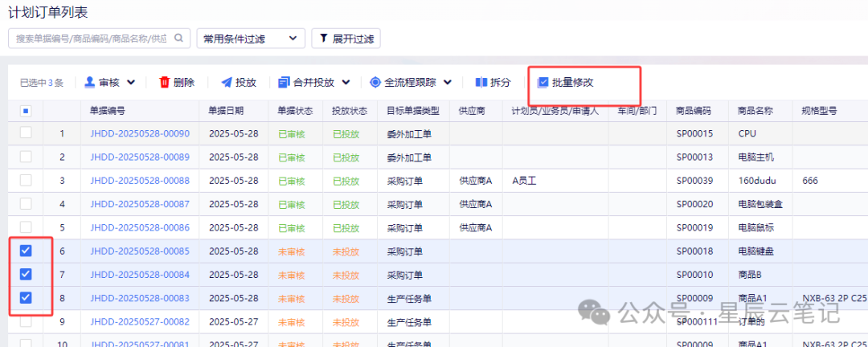
Task: Click the 160dudu product name
Action: tap(757, 181)
